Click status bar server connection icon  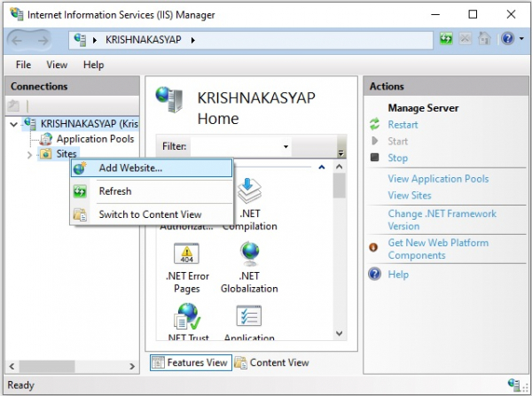coord(513,384)
